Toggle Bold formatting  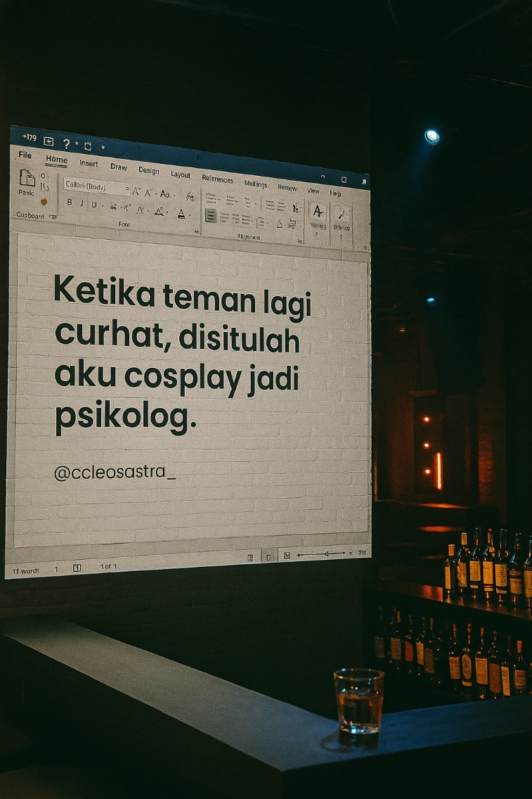click(70, 203)
